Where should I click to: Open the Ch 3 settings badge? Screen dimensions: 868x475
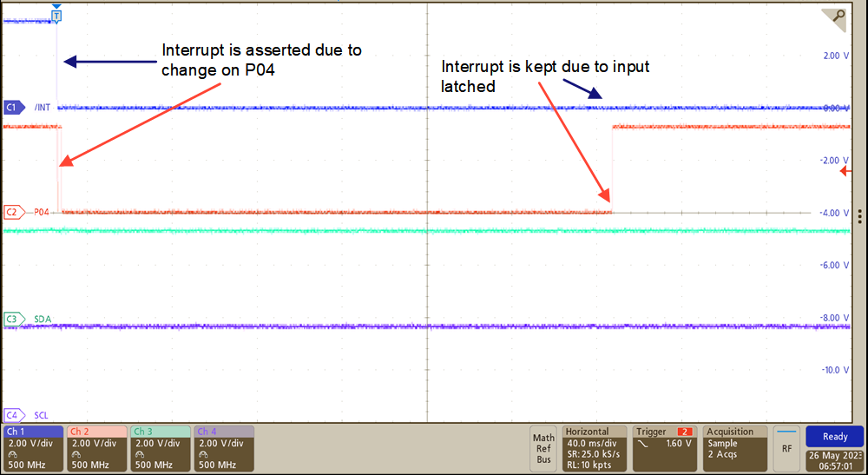pyautogui.click(x=160, y=447)
